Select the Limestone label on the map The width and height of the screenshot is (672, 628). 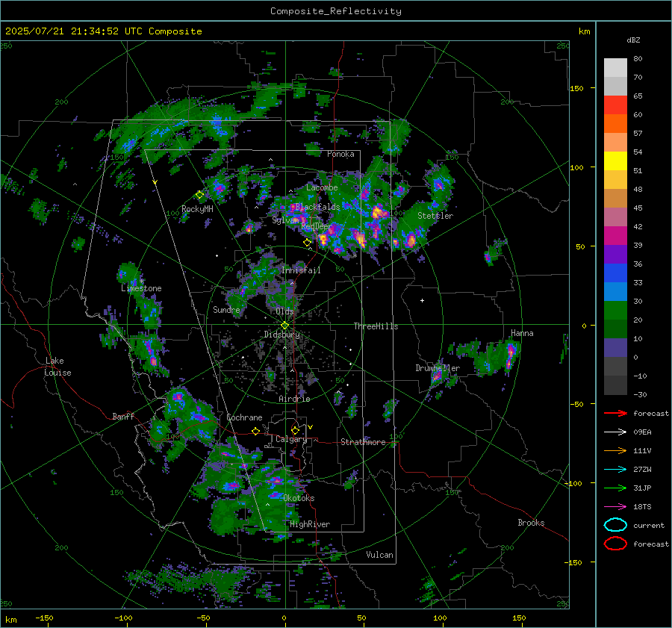(x=141, y=288)
